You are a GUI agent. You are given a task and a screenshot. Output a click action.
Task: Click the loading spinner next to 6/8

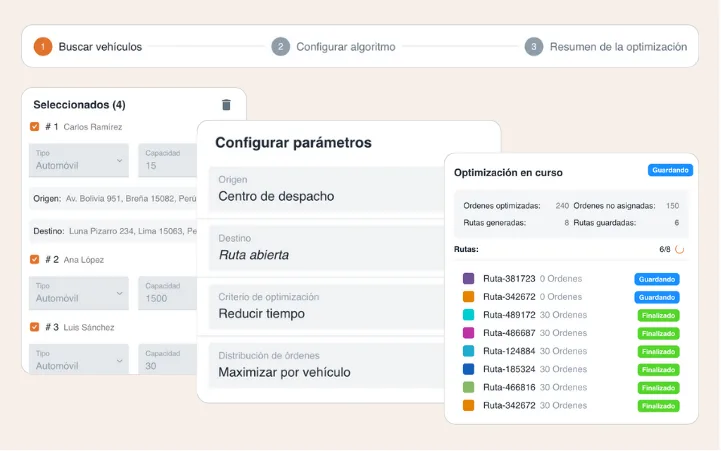[x=679, y=249]
